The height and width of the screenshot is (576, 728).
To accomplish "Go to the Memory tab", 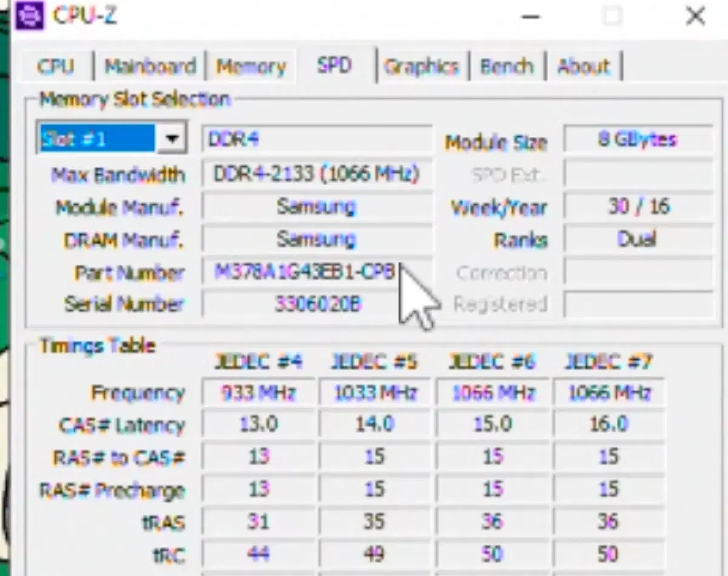I will coord(251,66).
